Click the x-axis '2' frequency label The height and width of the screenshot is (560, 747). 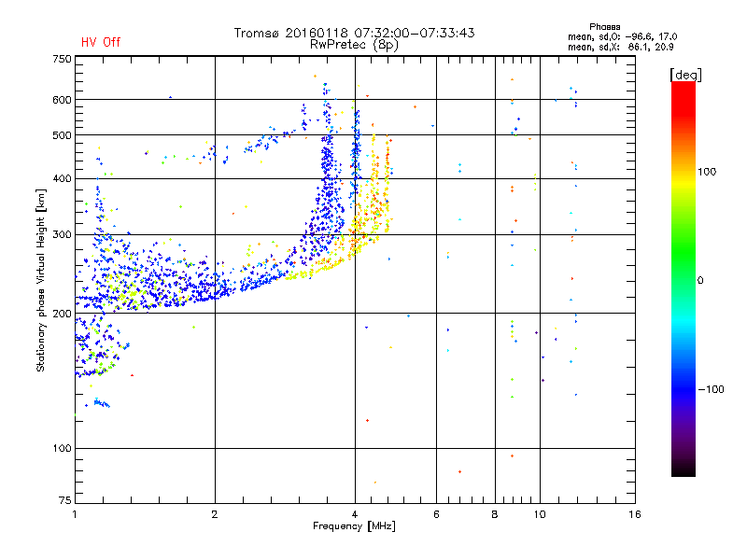click(215, 514)
